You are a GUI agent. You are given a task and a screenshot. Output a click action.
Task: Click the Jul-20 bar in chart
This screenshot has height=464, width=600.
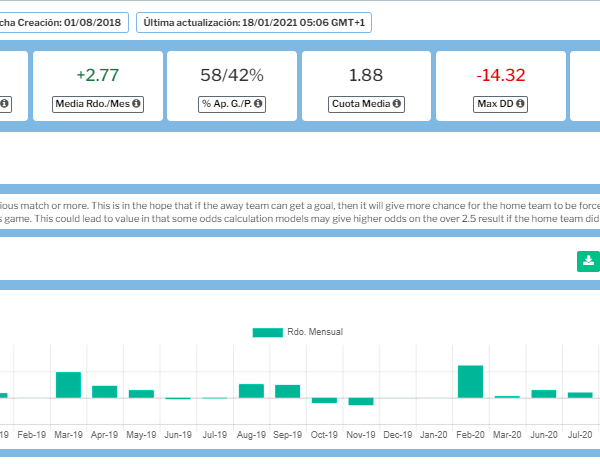click(580, 395)
